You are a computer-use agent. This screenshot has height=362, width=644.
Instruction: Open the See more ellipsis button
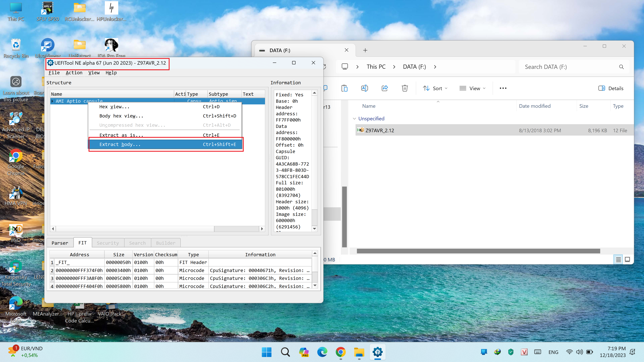click(503, 88)
